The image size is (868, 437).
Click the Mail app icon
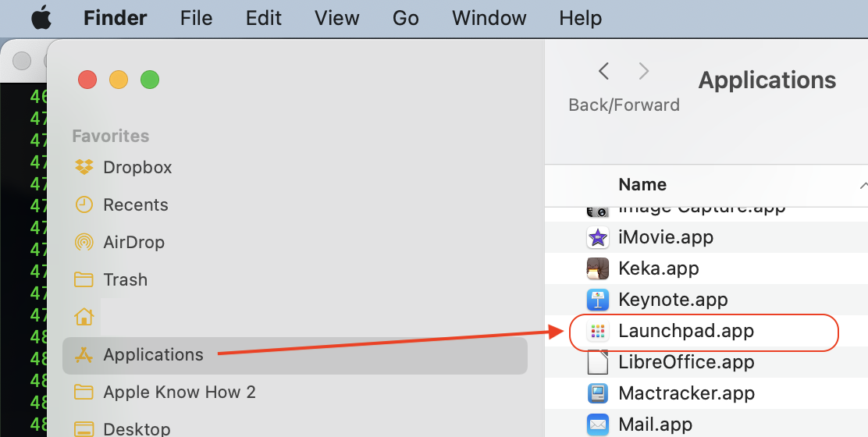pos(598,425)
